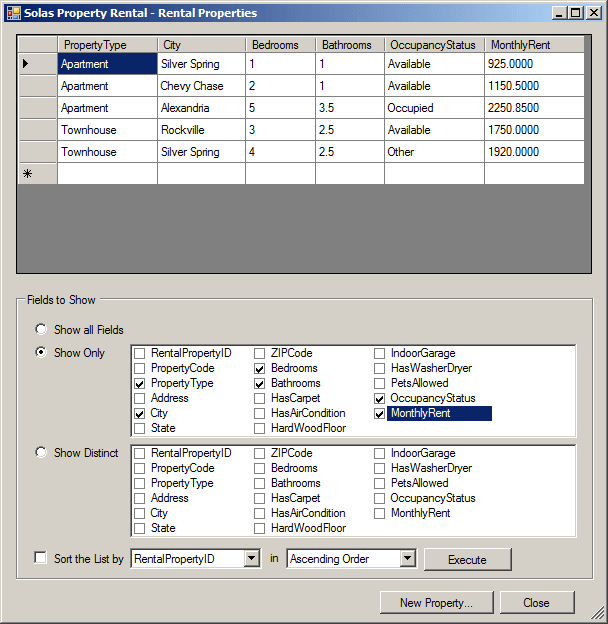
Task: Check PropertyCode in Show Only list
Action: 139,368
